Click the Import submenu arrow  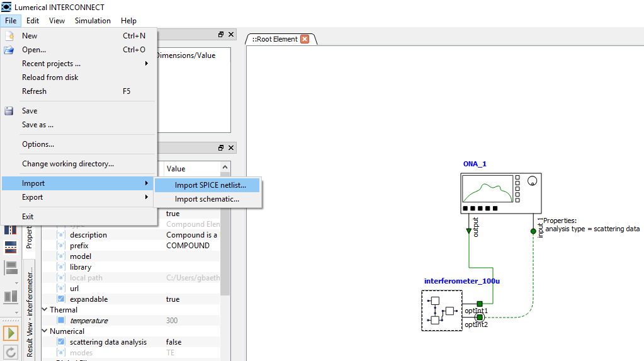click(x=146, y=183)
